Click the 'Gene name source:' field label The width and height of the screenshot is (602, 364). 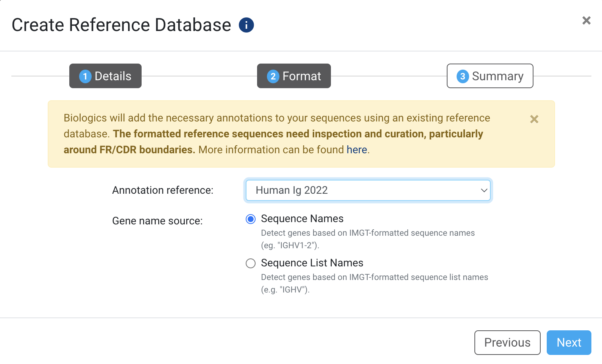click(x=158, y=221)
